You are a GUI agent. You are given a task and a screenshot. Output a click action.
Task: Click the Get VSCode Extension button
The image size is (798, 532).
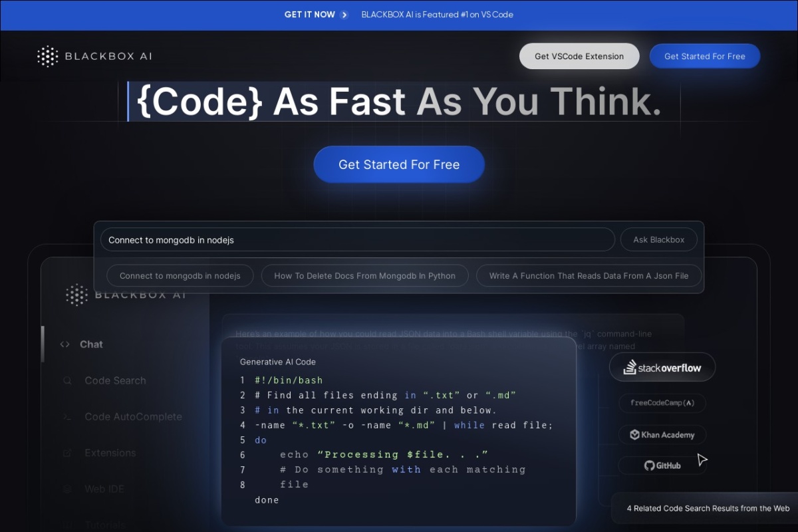pyautogui.click(x=579, y=56)
